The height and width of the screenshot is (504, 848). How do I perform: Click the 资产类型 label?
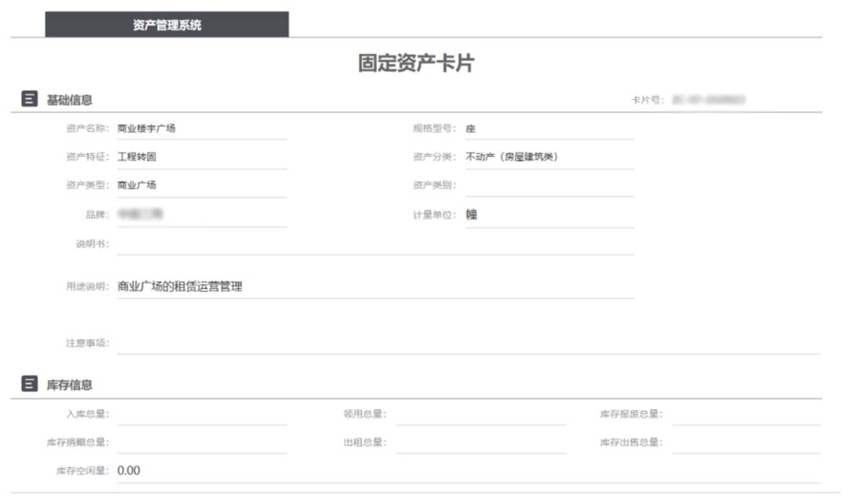[88, 185]
